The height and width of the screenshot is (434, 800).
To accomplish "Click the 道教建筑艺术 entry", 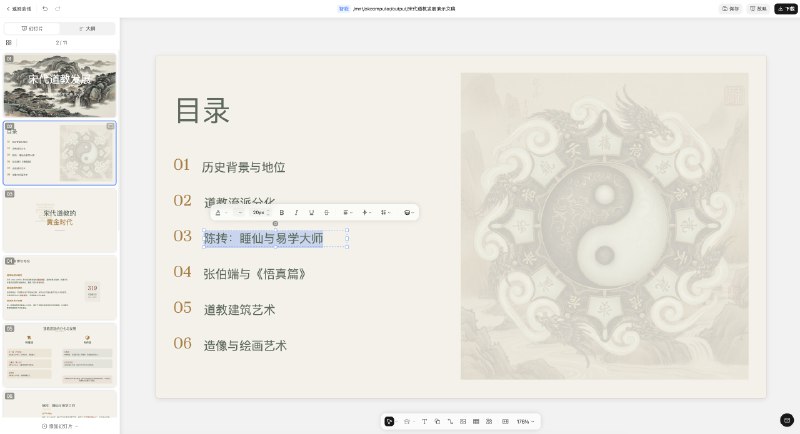I will (239, 310).
